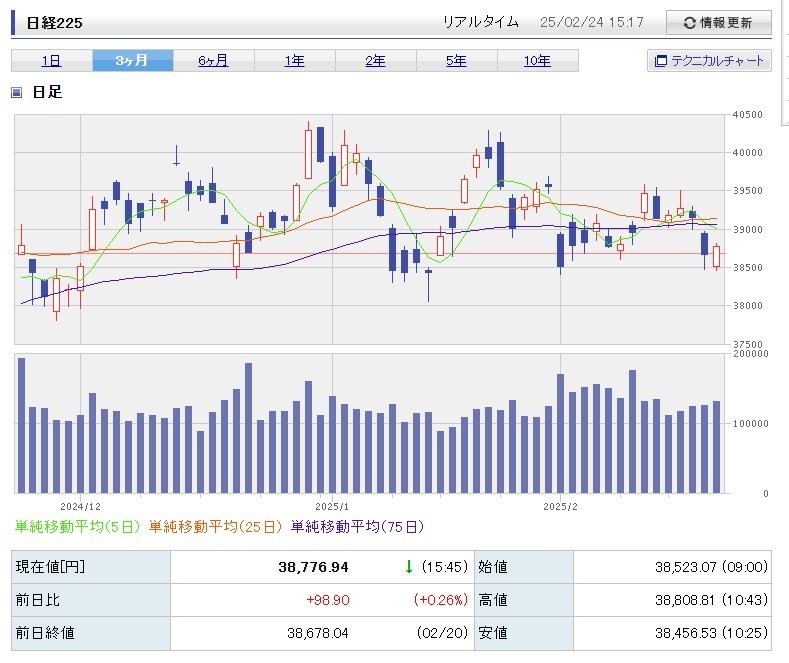This screenshot has height=663, width=789.
Task: Click the orange 単純移動平均(25日) legend label
Action: pyautogui.click(x=217, y=526)
